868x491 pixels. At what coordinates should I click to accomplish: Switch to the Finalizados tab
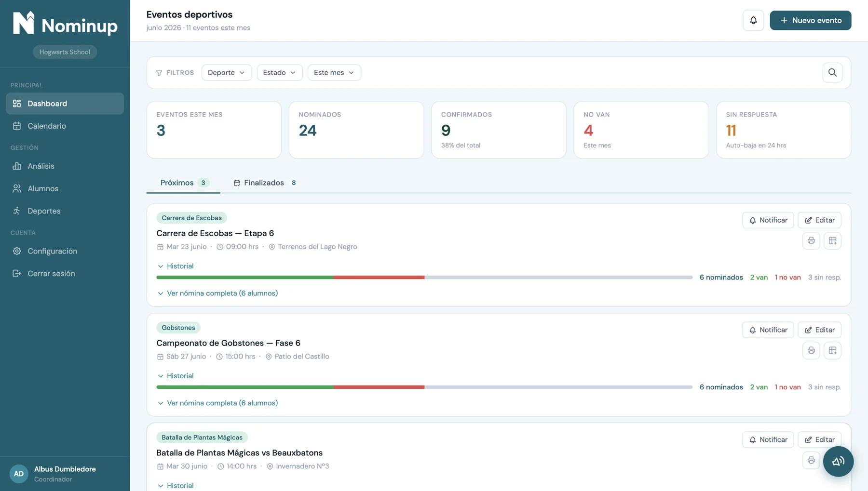(265, 183)
